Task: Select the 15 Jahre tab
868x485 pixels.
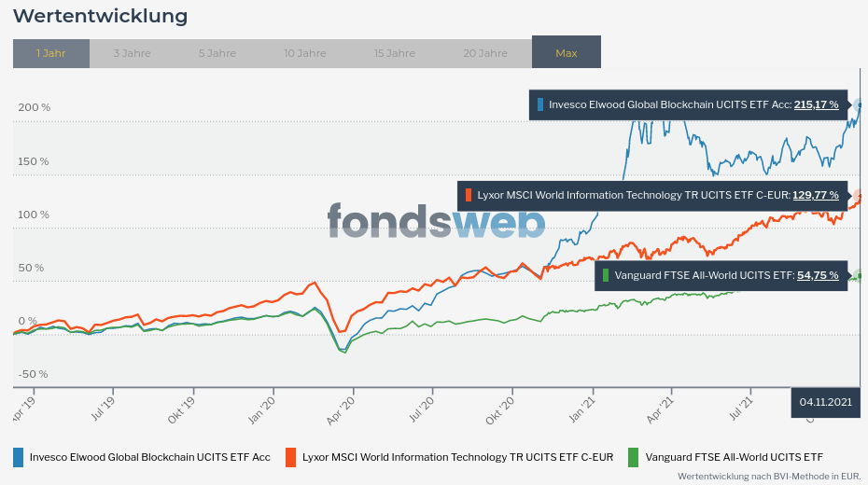Action: click(x=395, y=53)
